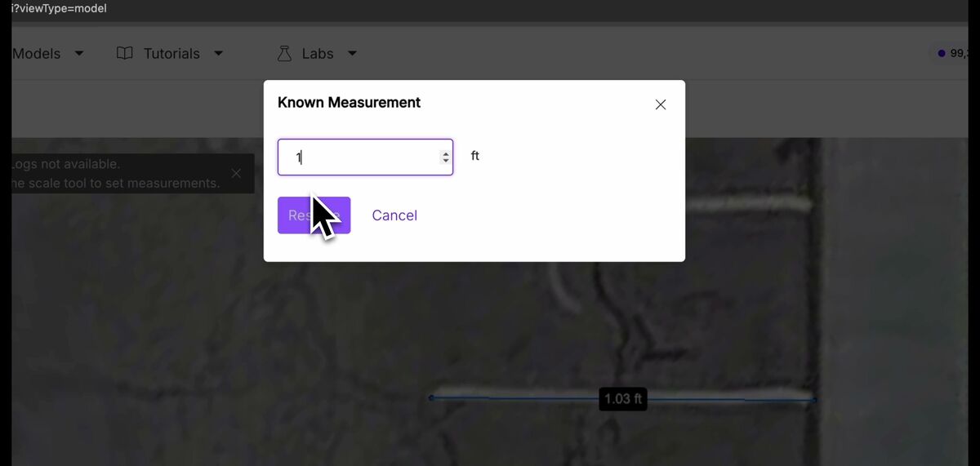This screenshot has width=980, height=466.
Task: Dismiss the logs not available notification
Action: (x=236, y=173)
